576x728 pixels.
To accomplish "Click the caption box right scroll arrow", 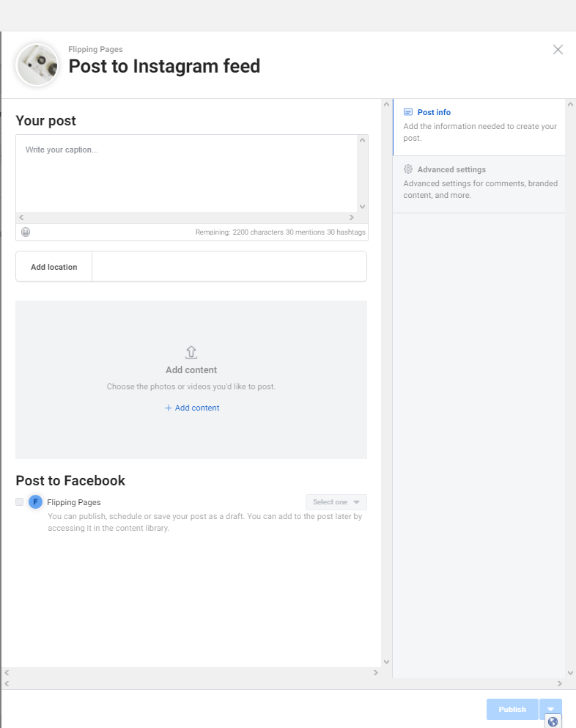I will click(x=352, y=218).
